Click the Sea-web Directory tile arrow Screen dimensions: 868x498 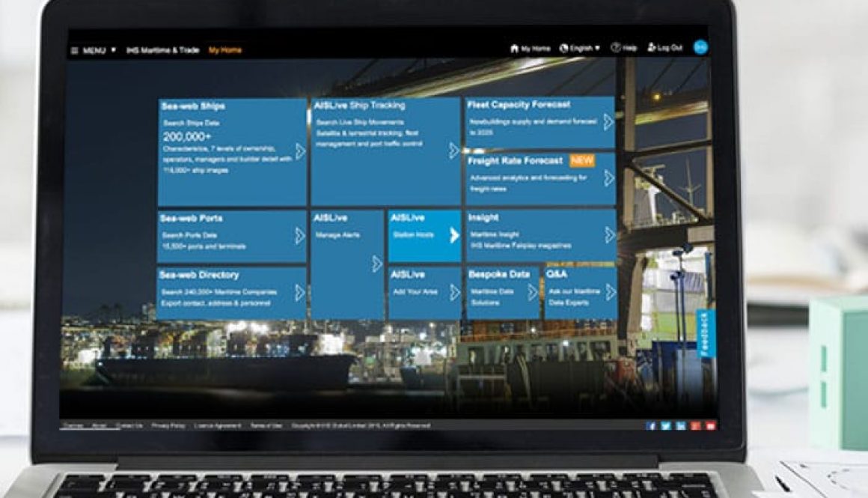click(300, 293)
